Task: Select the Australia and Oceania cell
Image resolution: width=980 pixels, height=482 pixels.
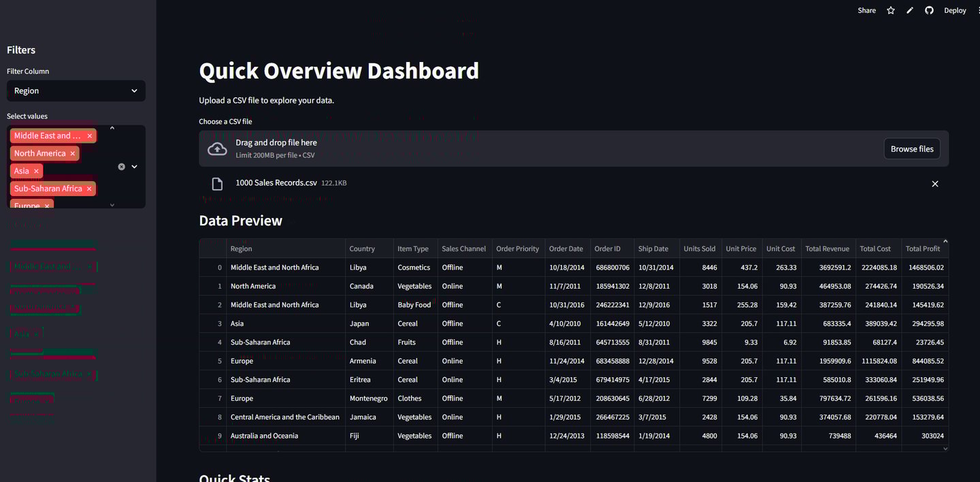Action: [x=287, y=436]
